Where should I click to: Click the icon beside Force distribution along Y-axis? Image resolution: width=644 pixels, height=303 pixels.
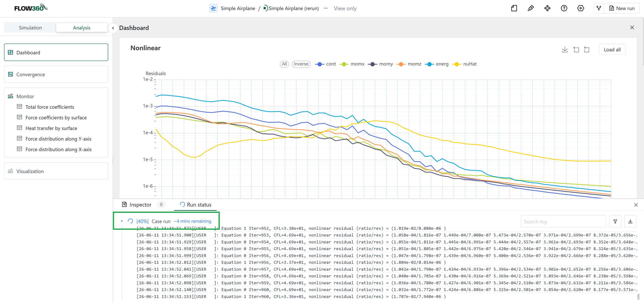tap(19, 138)
